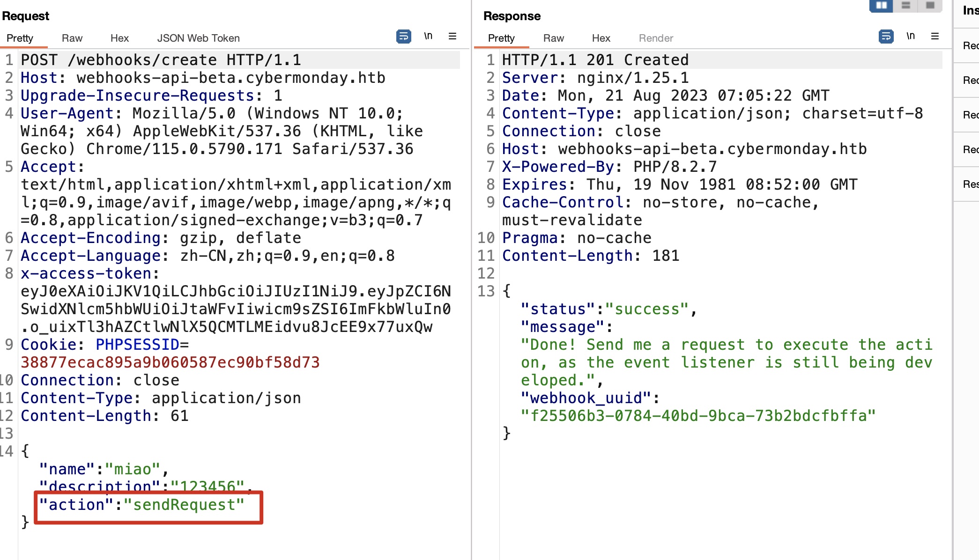Switch to top-bottom stacked layout

tap(906, 6)
